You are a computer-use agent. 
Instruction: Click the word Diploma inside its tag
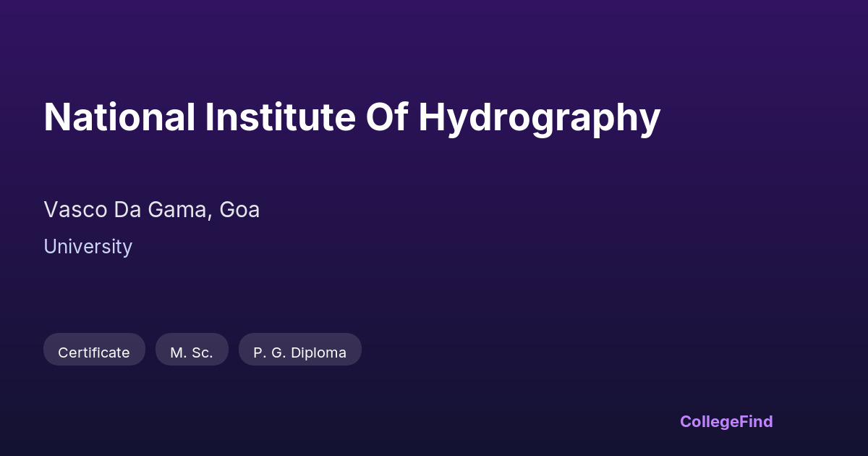click(318, 352)
